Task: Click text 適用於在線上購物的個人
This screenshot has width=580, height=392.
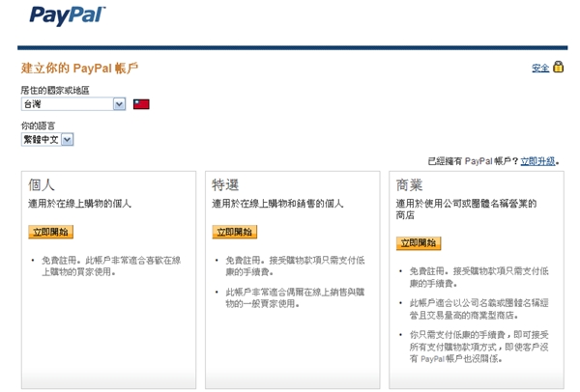Action: point(79,204)
